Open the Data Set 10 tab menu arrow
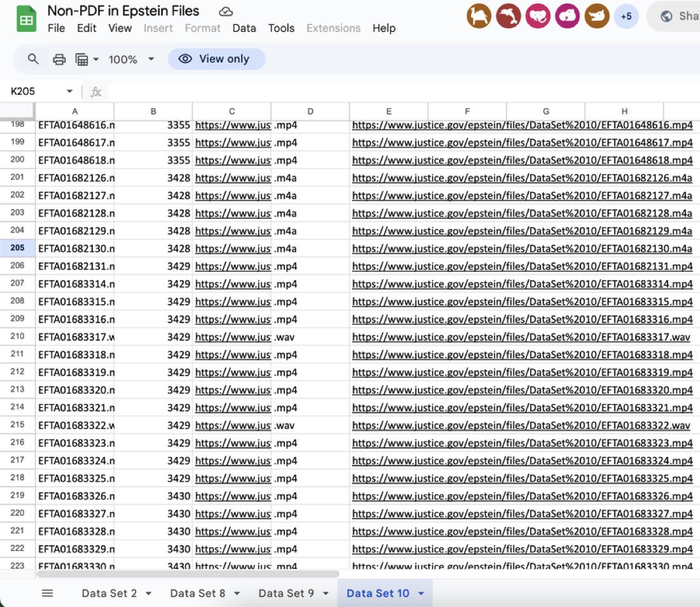Screen dimensions: 700x607 pos(421,592)
